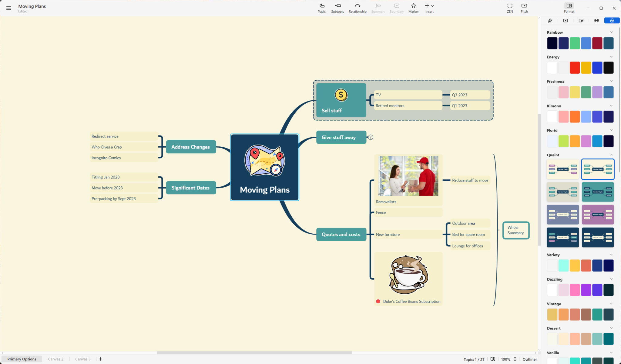621x364 pixels.
Task: Open the Marker star panel
Action: click(413, 7)
